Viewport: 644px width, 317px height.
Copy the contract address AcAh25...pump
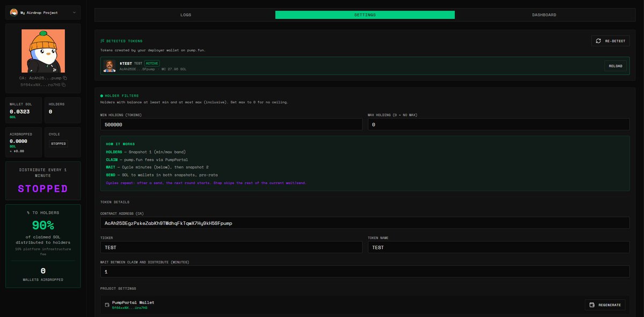coord(64,78)
